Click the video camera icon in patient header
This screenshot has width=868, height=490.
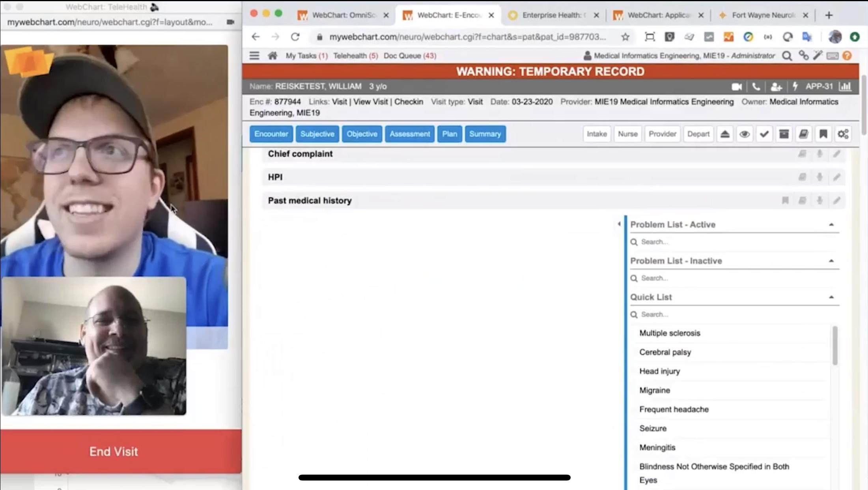coord(736,87)
